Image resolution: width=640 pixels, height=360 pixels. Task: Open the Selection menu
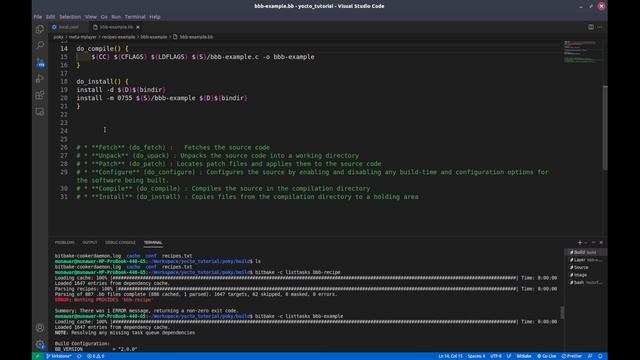click(x=70, y=17)
